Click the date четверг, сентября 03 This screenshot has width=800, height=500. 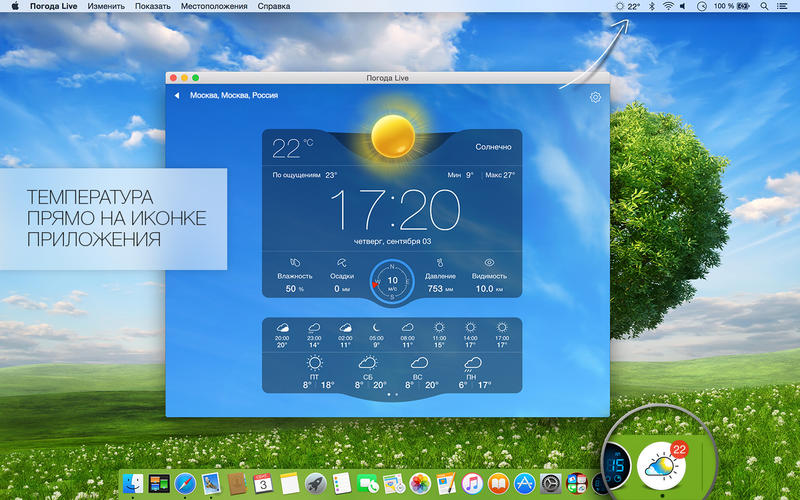pos(392,241)
